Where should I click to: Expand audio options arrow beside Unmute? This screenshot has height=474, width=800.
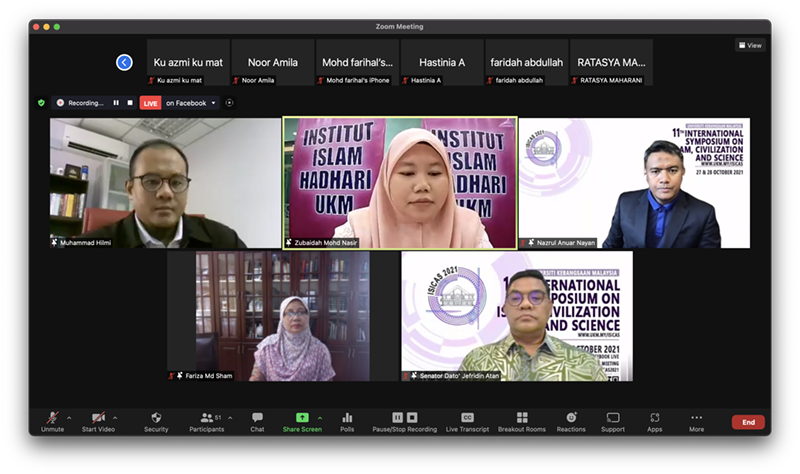click(x=69, y=418)
